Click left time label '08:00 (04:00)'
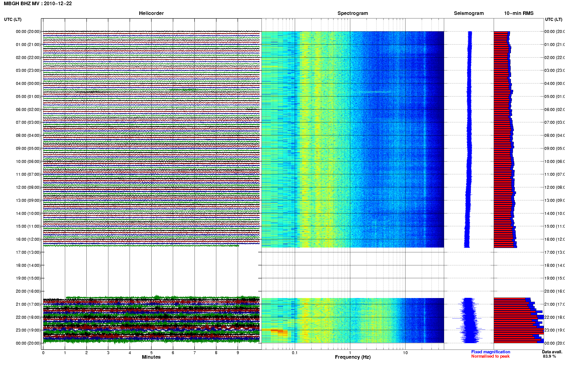This screenshot has width=588, height=368. coord(28,135)
